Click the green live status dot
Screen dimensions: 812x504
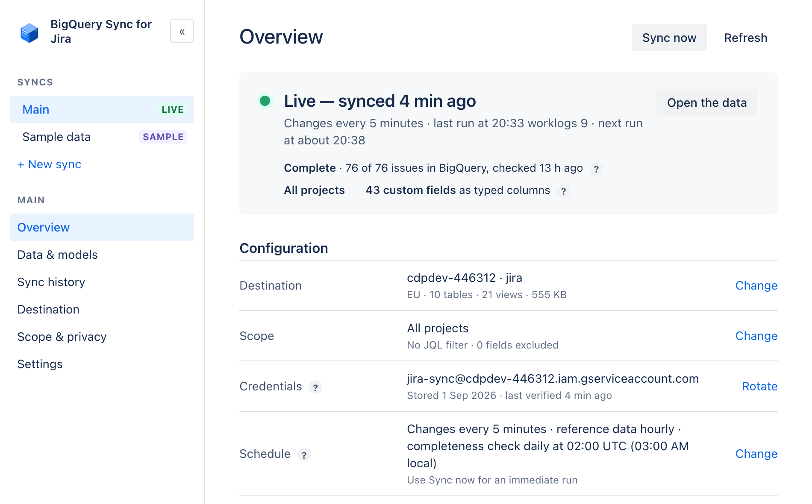pos(265,101)
